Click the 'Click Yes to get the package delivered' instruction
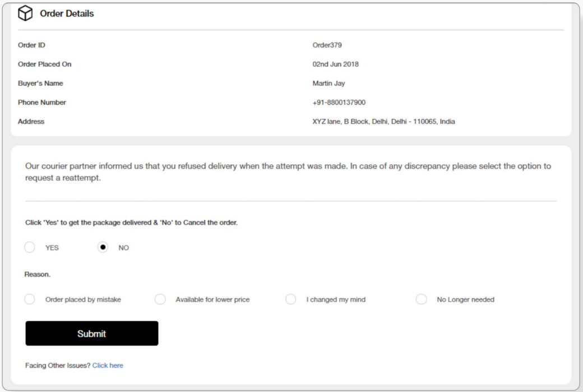The width and height of the screenshot is (583, 392). tap(131, 223)
